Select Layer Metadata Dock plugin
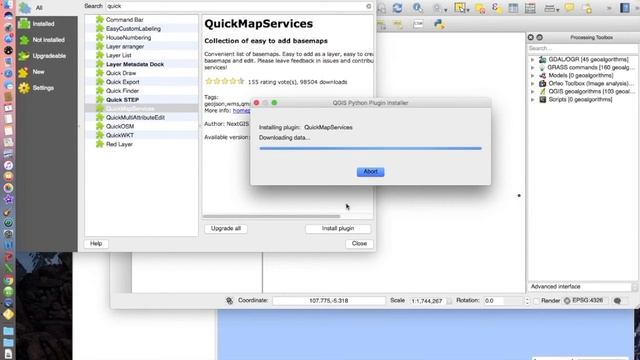The image size is (640, 360). point(135,64)
